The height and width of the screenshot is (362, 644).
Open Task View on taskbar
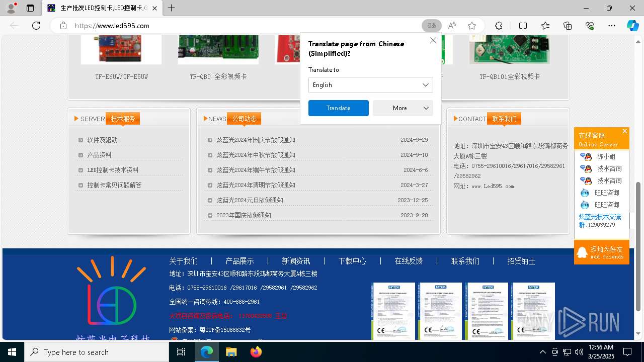click(181, 352)
